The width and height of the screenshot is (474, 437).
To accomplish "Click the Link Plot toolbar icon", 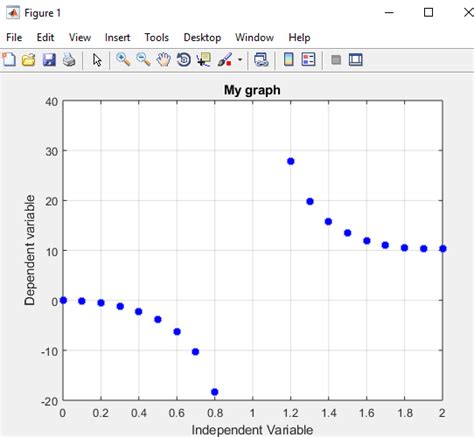I will (261, 60).
